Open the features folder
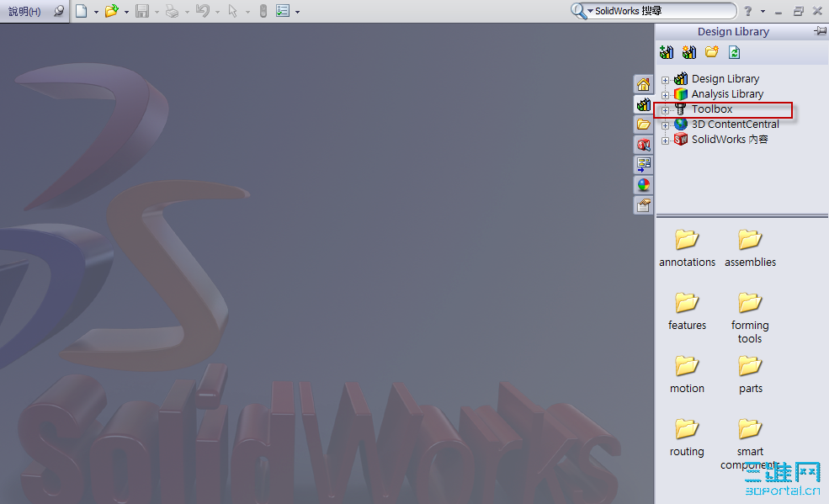Image resolution: width=829 pixels, height=504 pixels. pos(687,311)
